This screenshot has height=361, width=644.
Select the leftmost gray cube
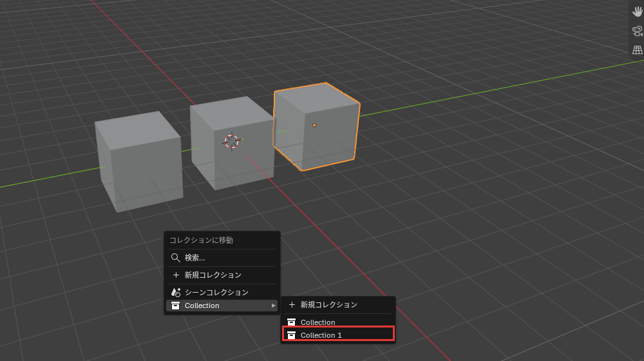(x=140, y=161)
